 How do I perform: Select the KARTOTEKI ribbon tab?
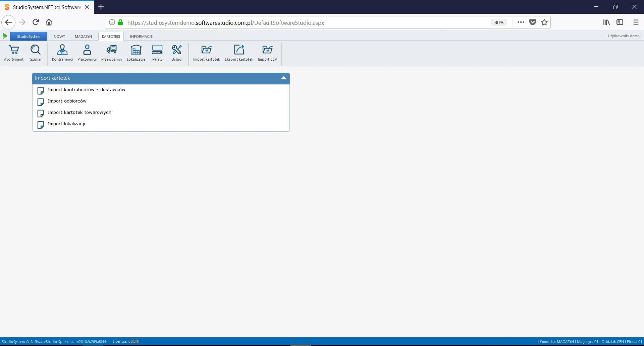111,36
